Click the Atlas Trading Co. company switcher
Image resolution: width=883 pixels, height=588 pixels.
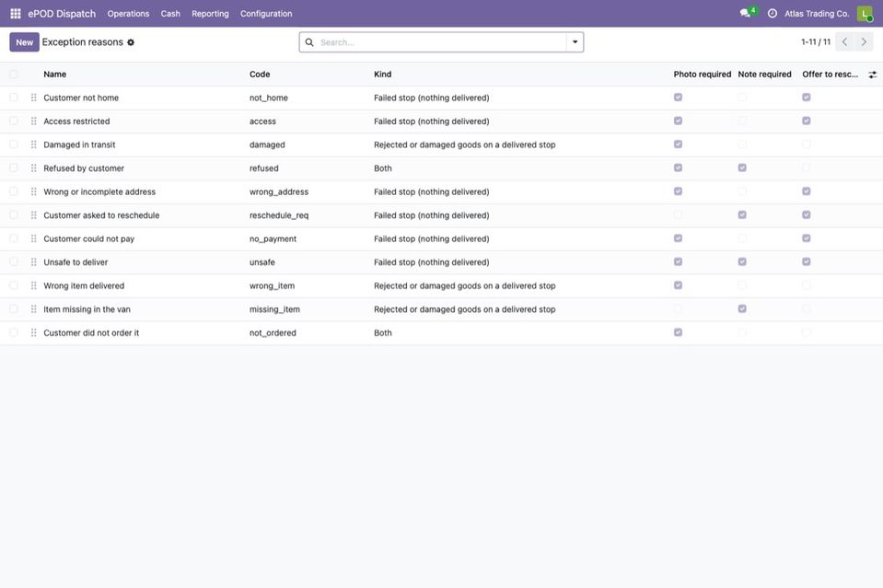817,14
